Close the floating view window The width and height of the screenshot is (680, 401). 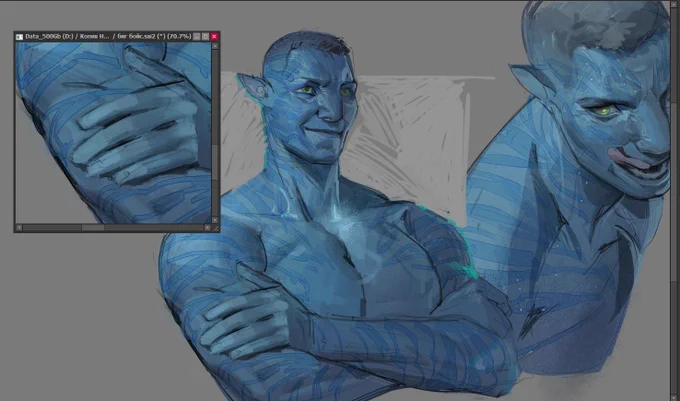pyautogui.click(x=214, y=36)
